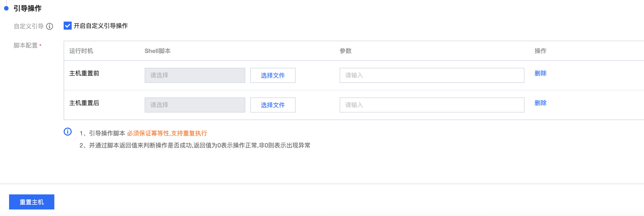Click the blue info icon before the tips
Viewport: 644px width, 216px height.
pyautogui.click(x=68, y=132)
